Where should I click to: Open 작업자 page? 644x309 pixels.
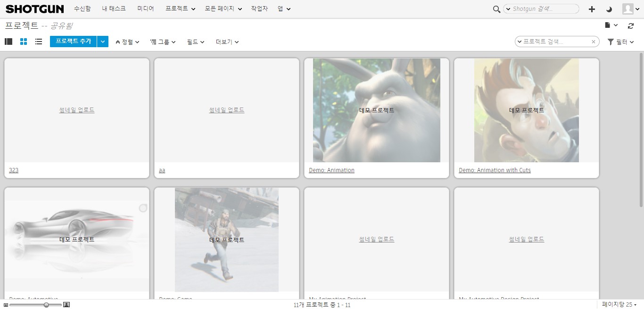coord(259,9)
